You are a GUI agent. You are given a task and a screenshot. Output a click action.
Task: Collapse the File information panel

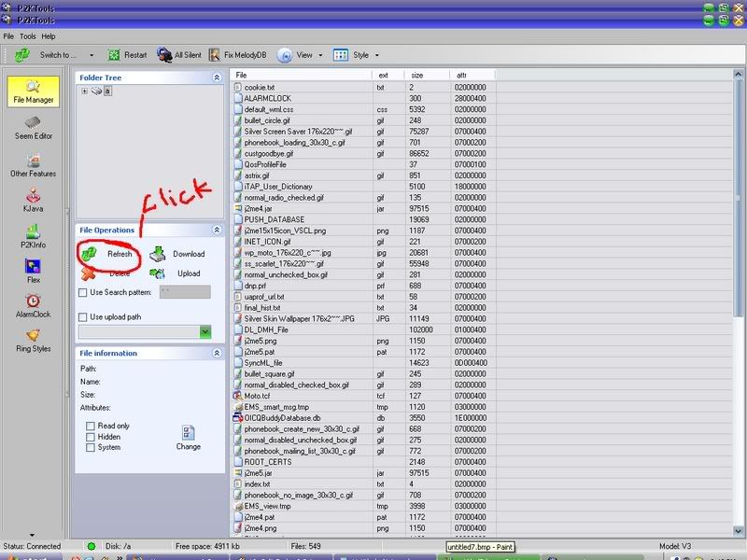pos(217,354)
